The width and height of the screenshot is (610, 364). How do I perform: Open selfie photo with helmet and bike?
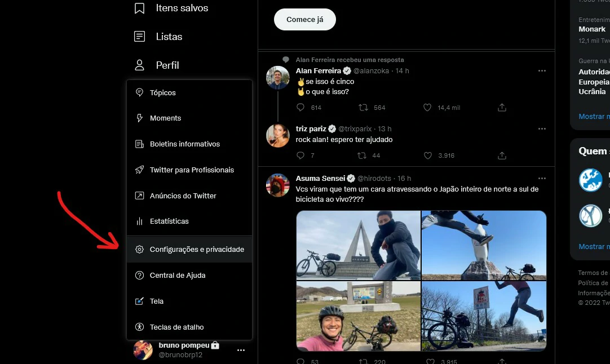click(x=359, y=316)
